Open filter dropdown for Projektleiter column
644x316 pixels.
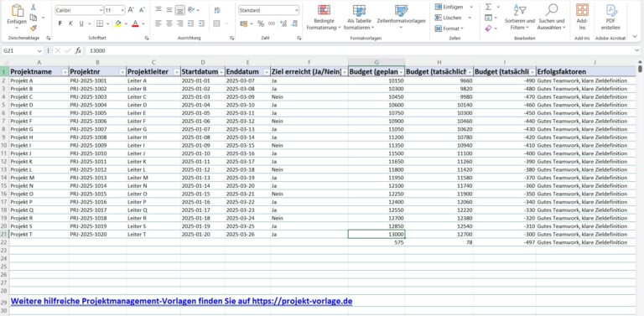pos(177,72)
